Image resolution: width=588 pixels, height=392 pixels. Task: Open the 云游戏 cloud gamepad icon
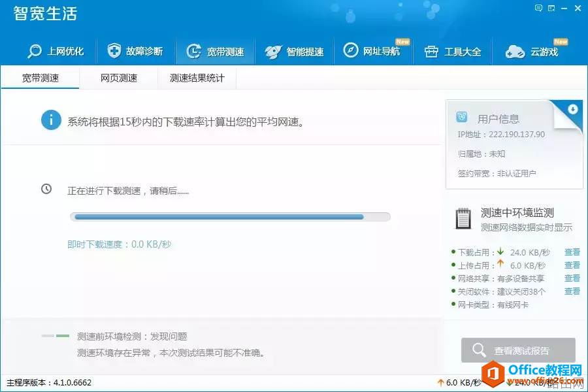pos(515,52)
